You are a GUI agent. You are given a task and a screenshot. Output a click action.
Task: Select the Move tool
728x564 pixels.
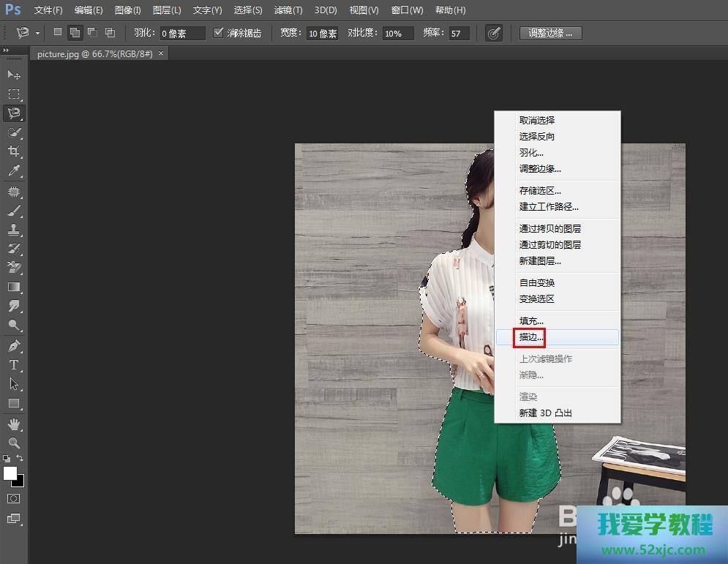click(13, 75)
